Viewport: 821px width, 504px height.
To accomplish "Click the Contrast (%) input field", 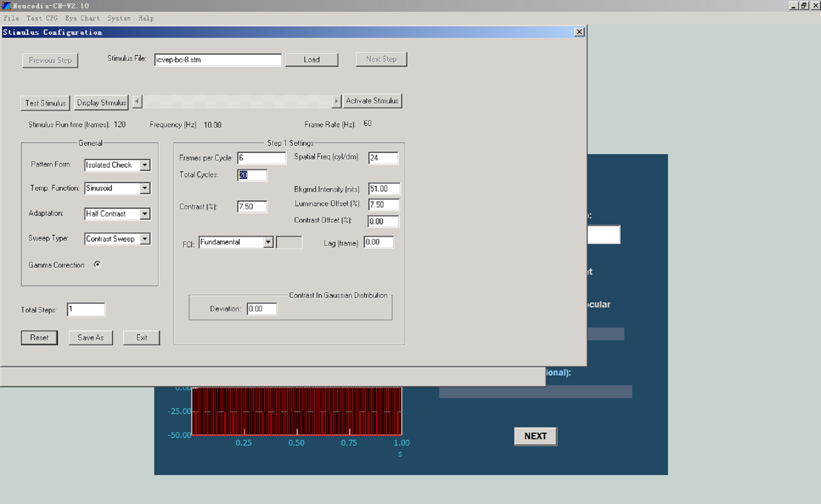I will click(252, 207).
